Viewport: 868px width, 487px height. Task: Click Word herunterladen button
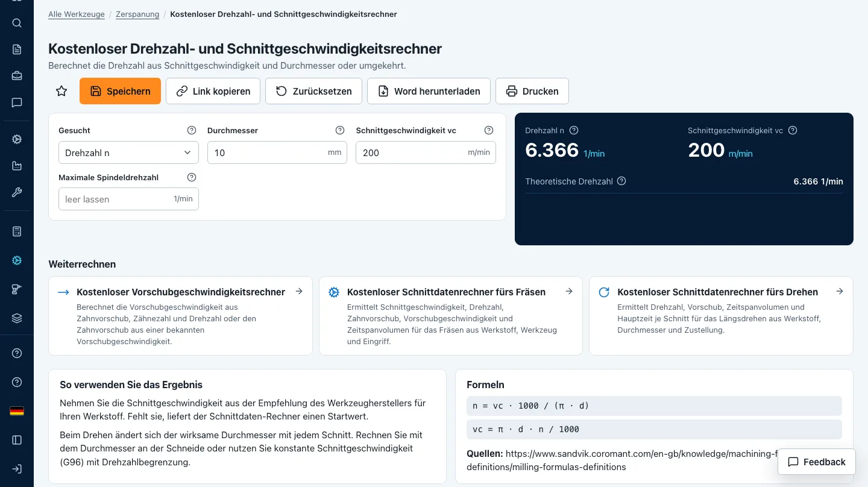click(429, 91)
